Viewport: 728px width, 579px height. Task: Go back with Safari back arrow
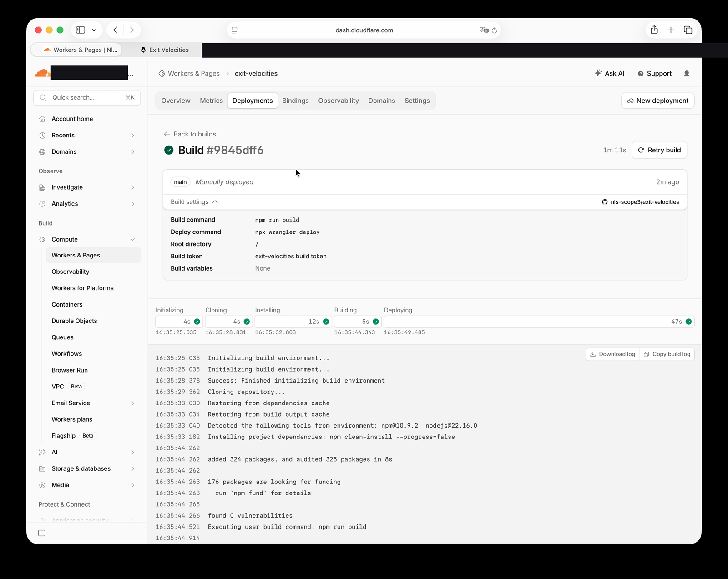point(116,30)
